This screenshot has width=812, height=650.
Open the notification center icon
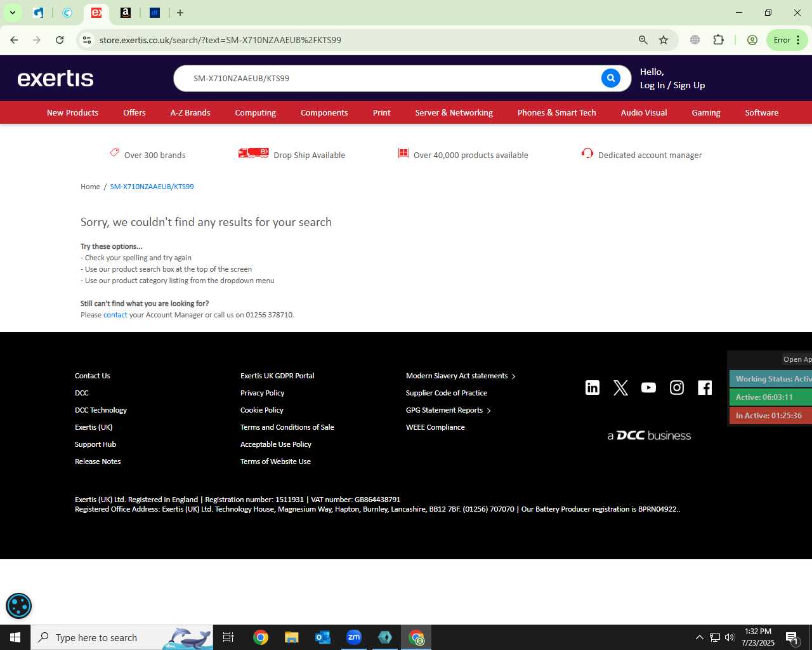pyautogui.click(x=792, y=637)
